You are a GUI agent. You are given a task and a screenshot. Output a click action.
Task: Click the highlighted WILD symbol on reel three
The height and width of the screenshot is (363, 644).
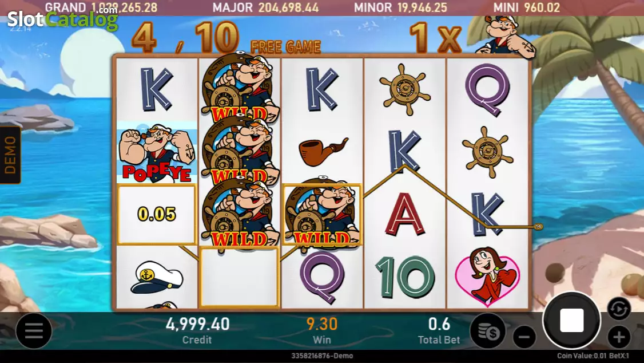322,215
